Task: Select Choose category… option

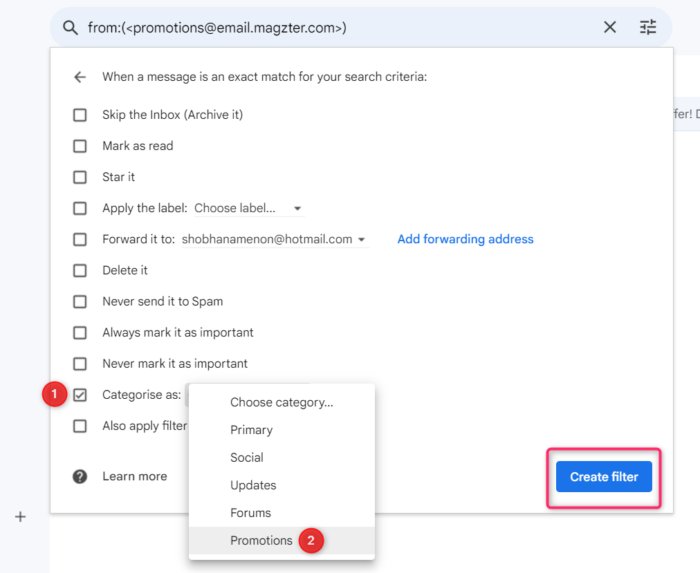Action: click(282, 402)
